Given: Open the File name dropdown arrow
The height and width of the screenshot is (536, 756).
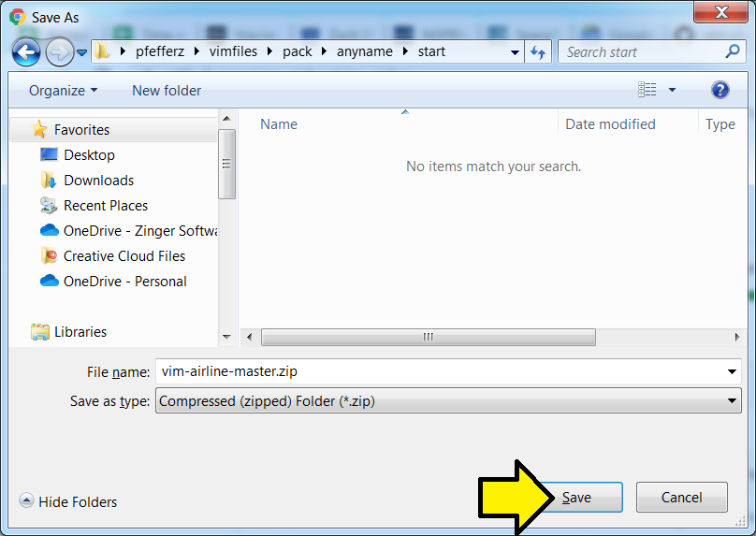Looking at the screenshot, I should [x=732, y=371].
